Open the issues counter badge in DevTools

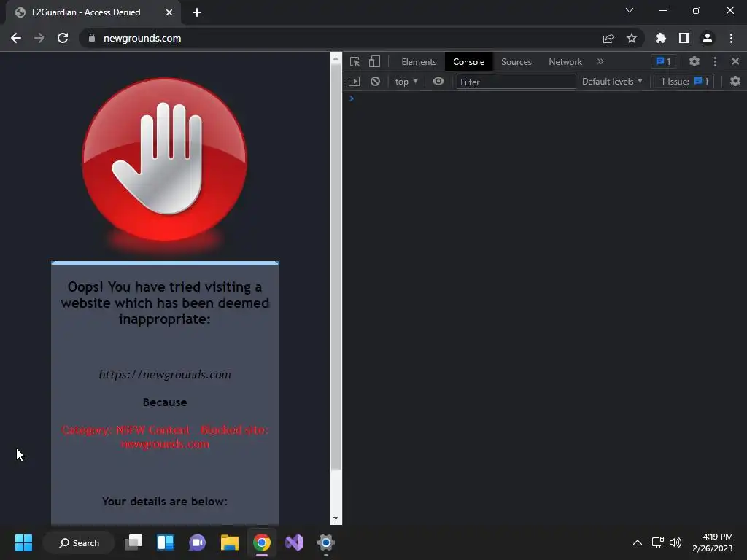coord(663,61)
